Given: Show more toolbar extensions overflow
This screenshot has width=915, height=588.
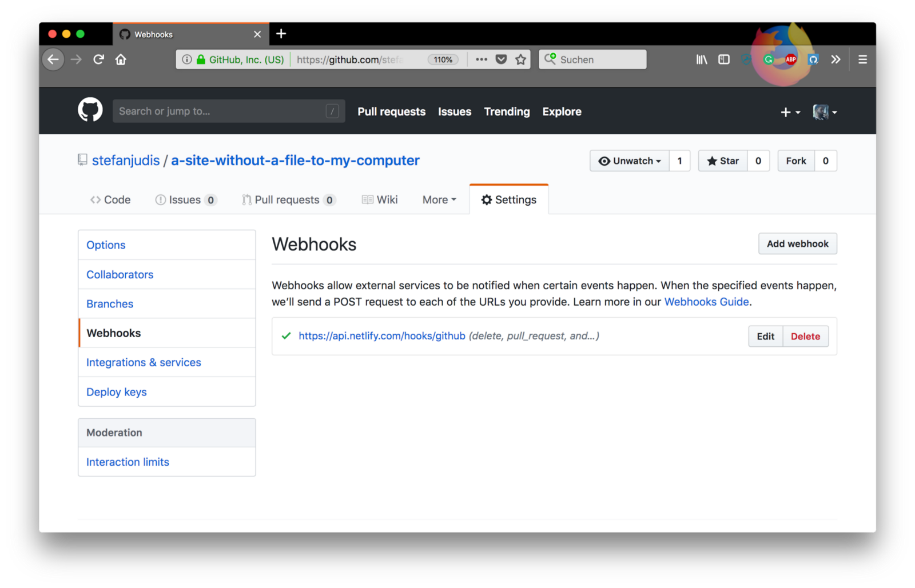Looking at the screenshot, I should pyautogui.click(x=836, y=59).
